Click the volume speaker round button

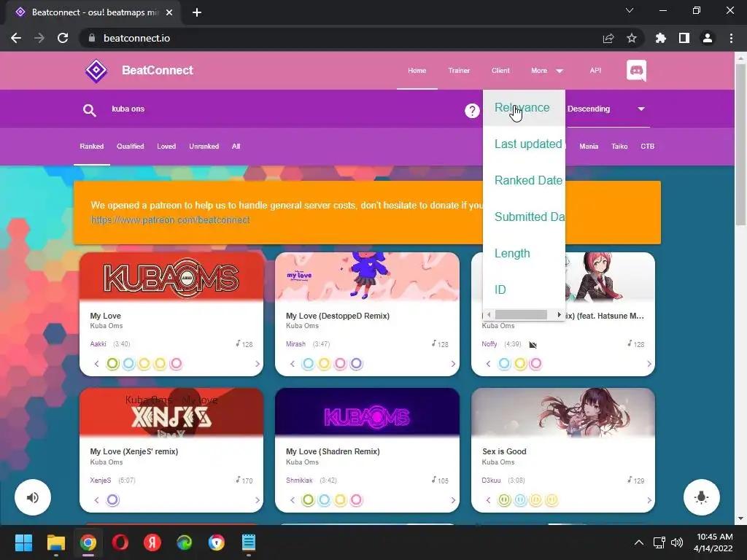(33, 497)
